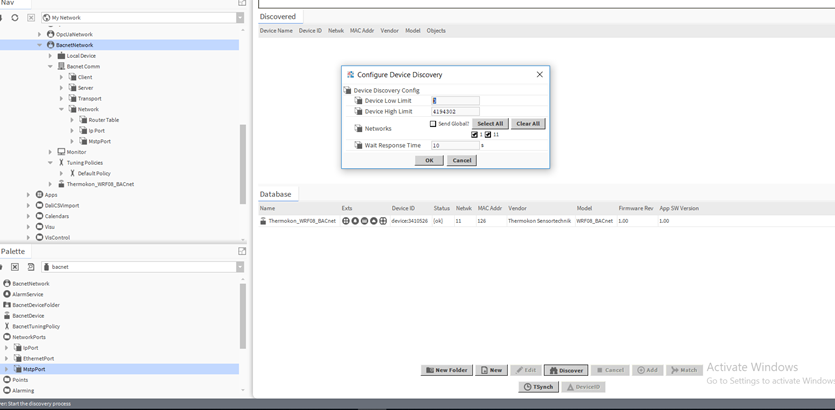This screenshot has width=835, height=410.
Task: Sort by the Device ID column in the Database table
Action: point(403,208)
